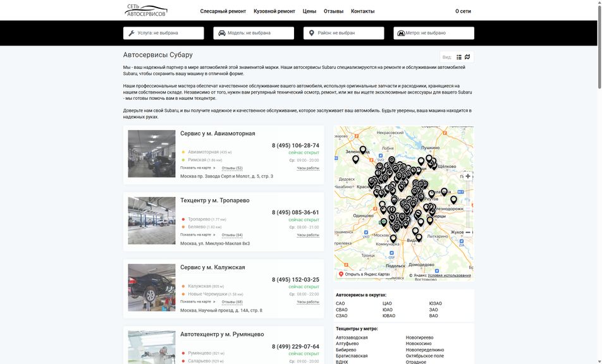Open the Контакты menu item

[x=363, y=11]
